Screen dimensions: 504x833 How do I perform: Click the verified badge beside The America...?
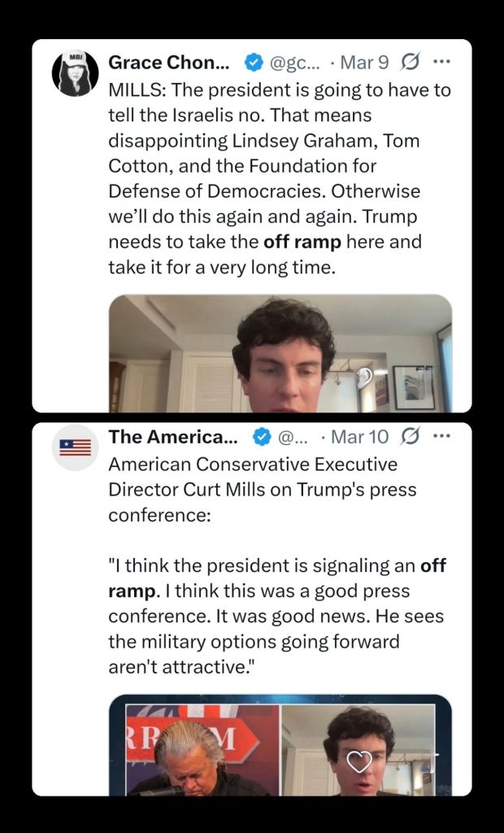click(x=261, y=437)
